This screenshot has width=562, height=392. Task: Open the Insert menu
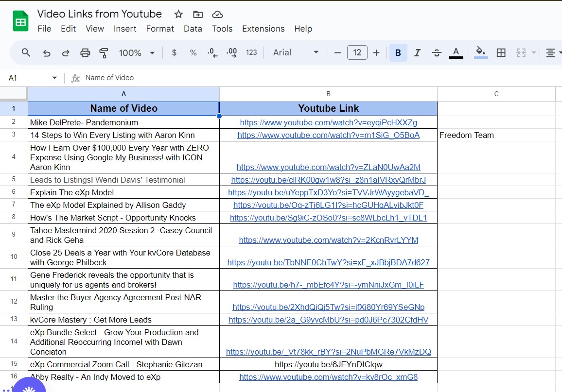click(125, 29)
